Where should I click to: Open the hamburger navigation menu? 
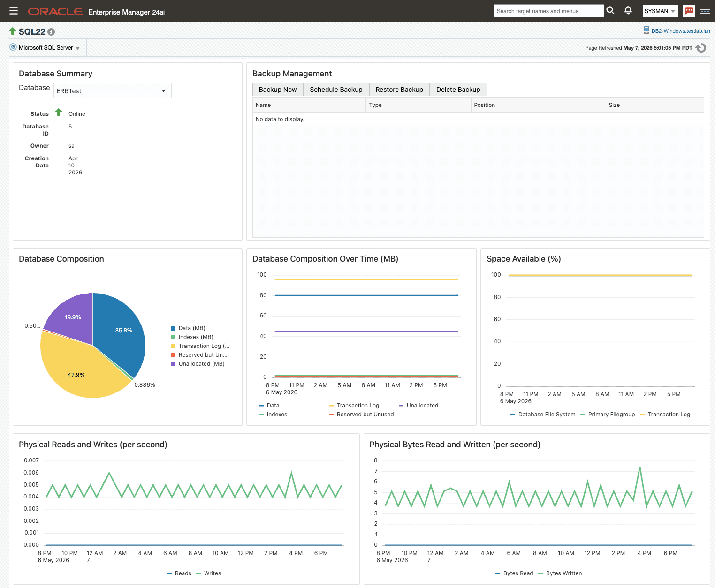[14, 11]
